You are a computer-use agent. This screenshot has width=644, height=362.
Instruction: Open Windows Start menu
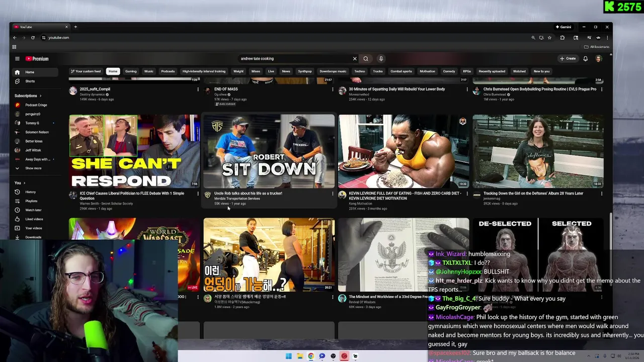pyautogui.click(x=288, y=356)
